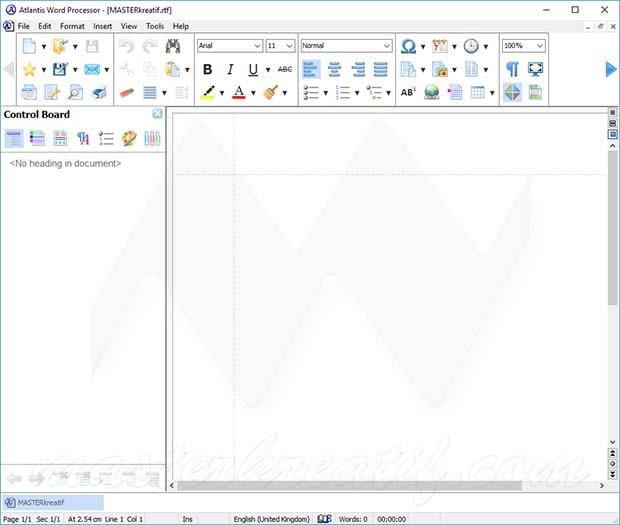
Task: Open the Lists icon in Control Board
Action: [106, 138]
